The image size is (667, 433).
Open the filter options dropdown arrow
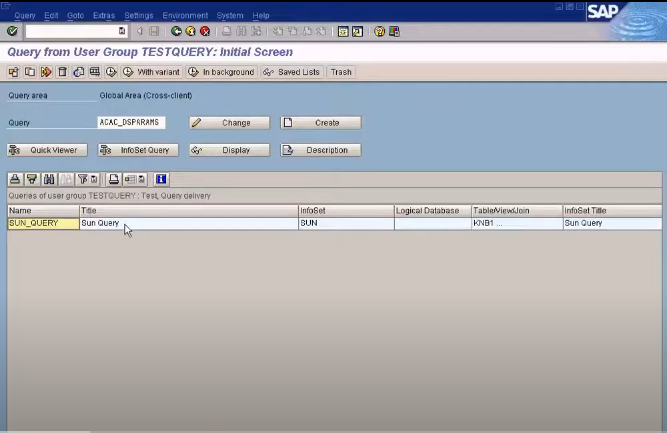pyautogui.click(x=94, y=179)
